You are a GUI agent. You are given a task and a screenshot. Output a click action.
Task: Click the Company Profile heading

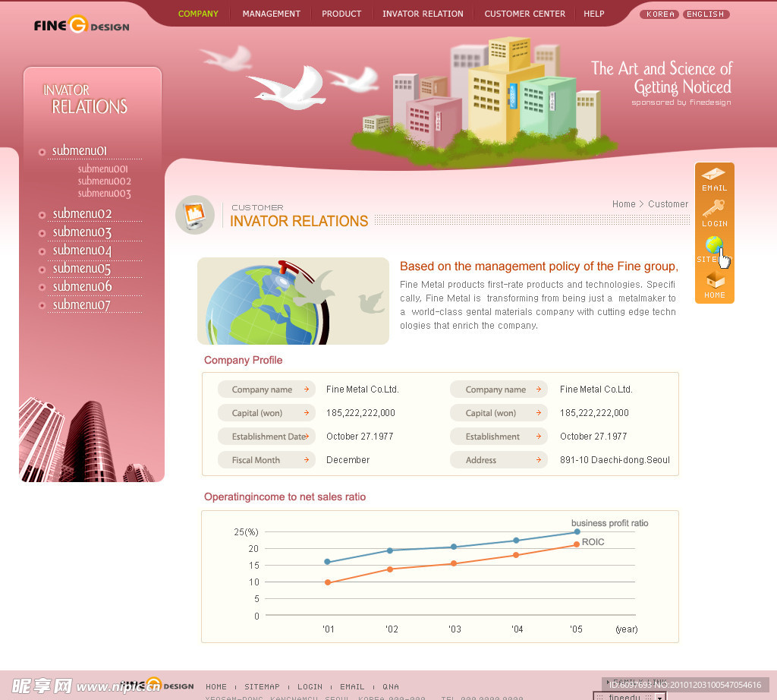point(244,360)
